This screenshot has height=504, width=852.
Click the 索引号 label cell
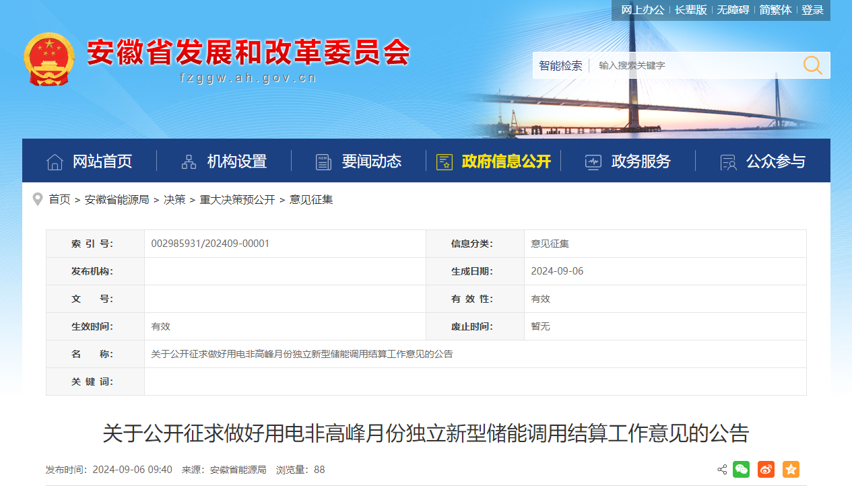pyautogui.click(x=95, y=244)
